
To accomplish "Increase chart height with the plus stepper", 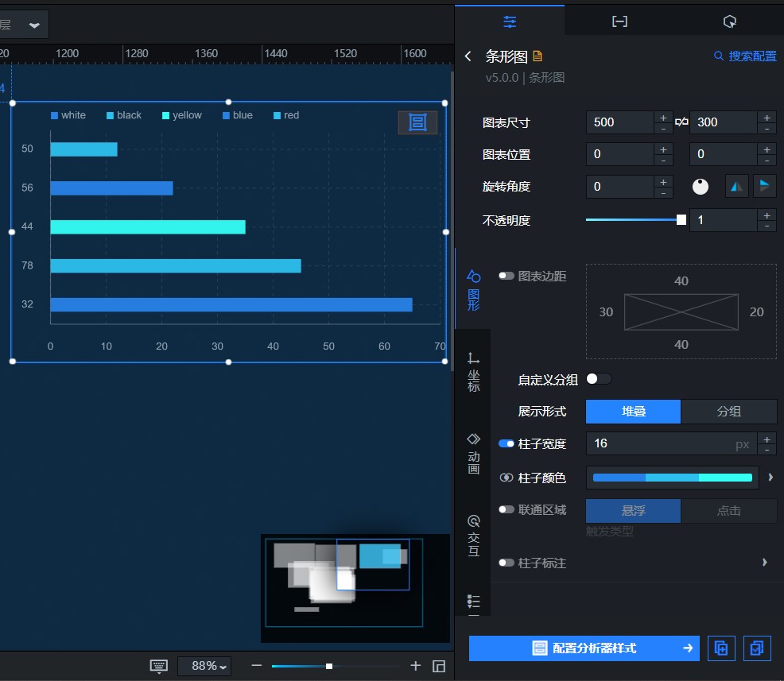I will pyautogui.click(x=767, y=118).
